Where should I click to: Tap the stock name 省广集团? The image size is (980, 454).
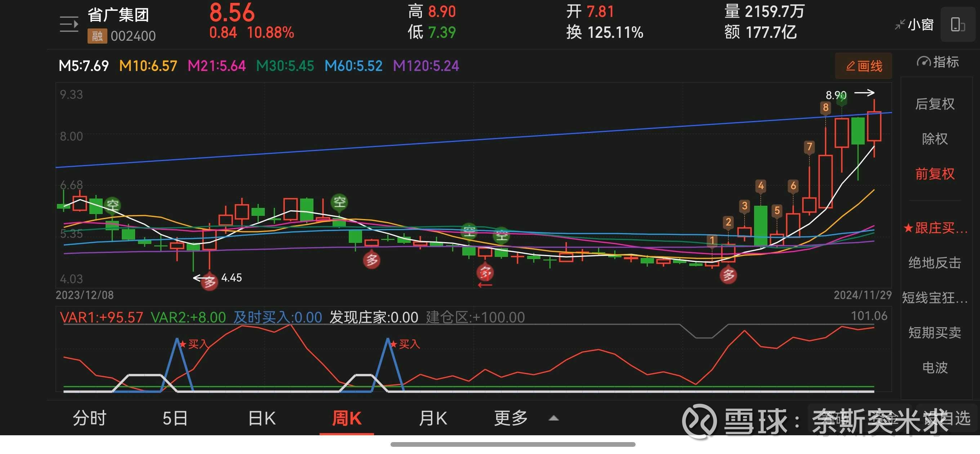pos(118,15)
